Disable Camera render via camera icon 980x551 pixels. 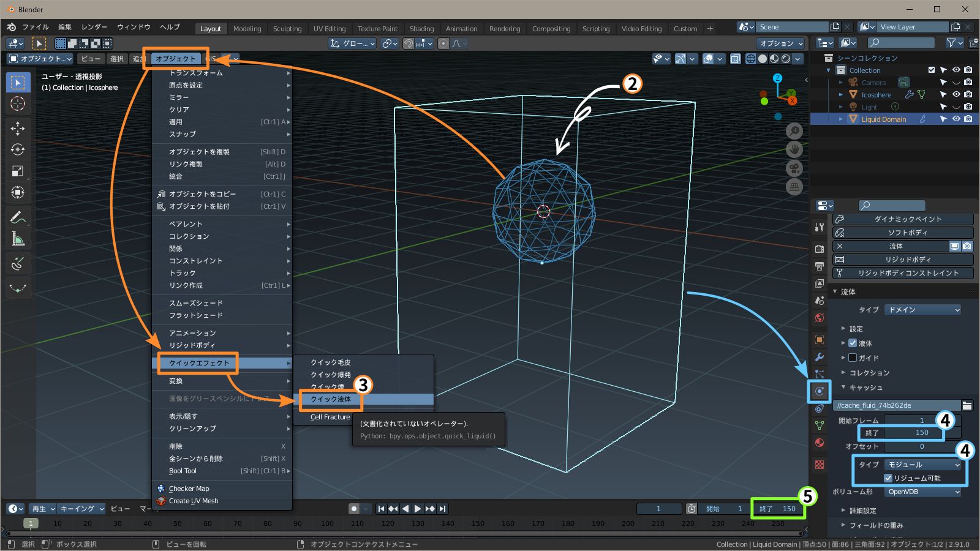coord(968,83)
